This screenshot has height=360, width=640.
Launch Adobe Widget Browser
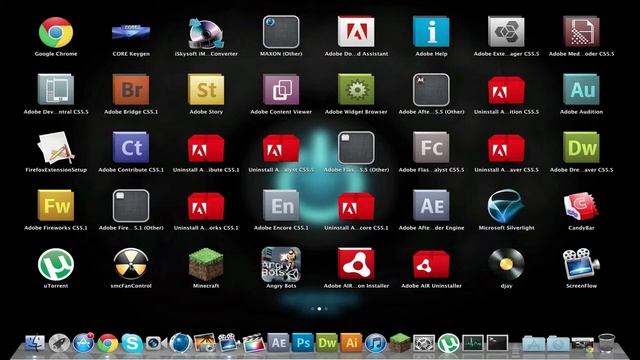click(x=356, y=89)
